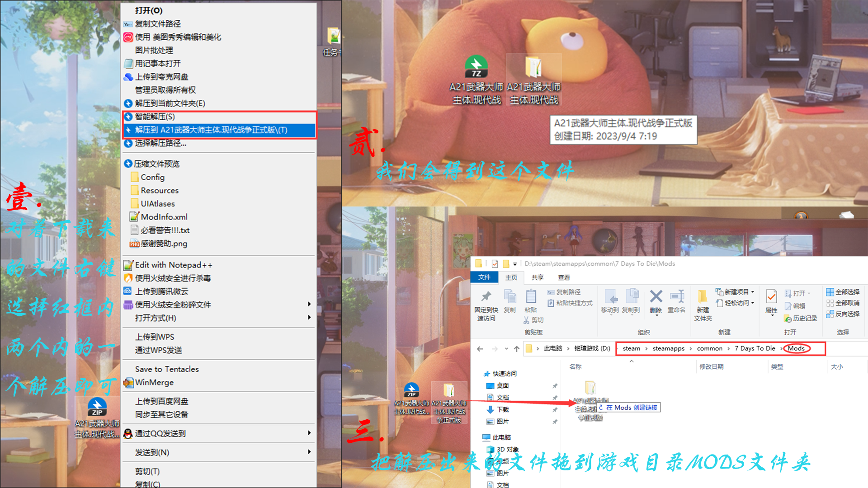Click ModInfo.xml in archive preview list

pos(159,217)
